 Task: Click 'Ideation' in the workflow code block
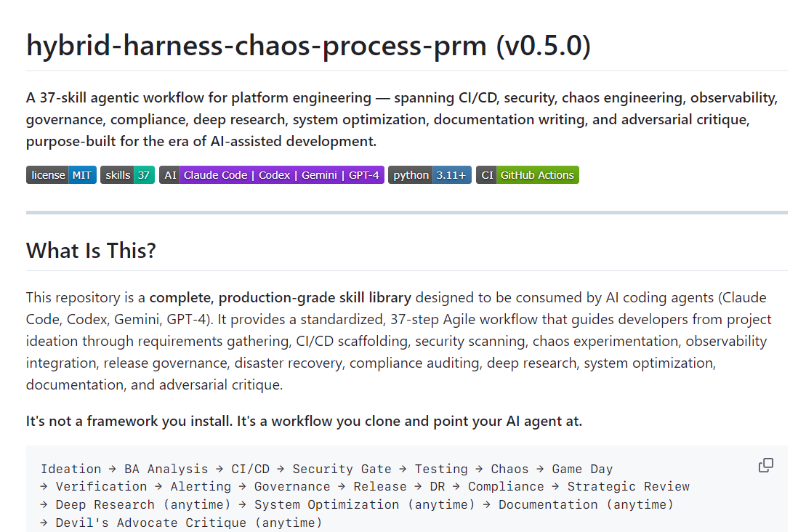(71, 469)
